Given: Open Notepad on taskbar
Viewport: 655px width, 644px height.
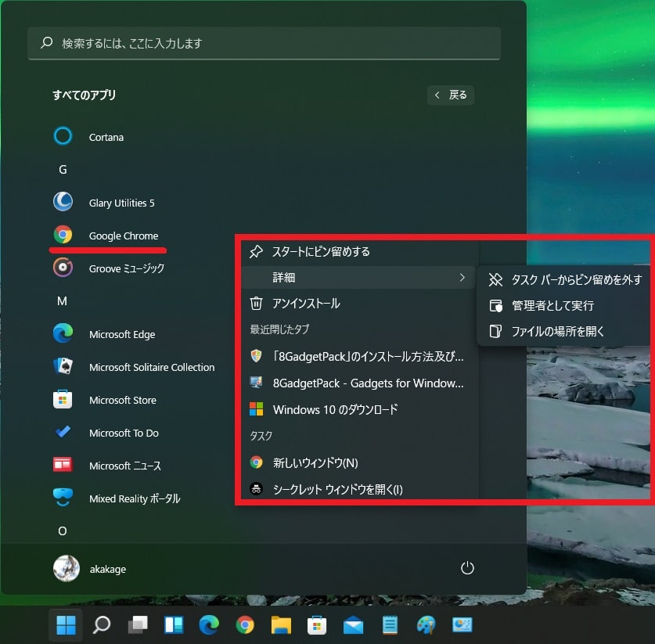Looking at the screenshot, I should coord(390,625).
